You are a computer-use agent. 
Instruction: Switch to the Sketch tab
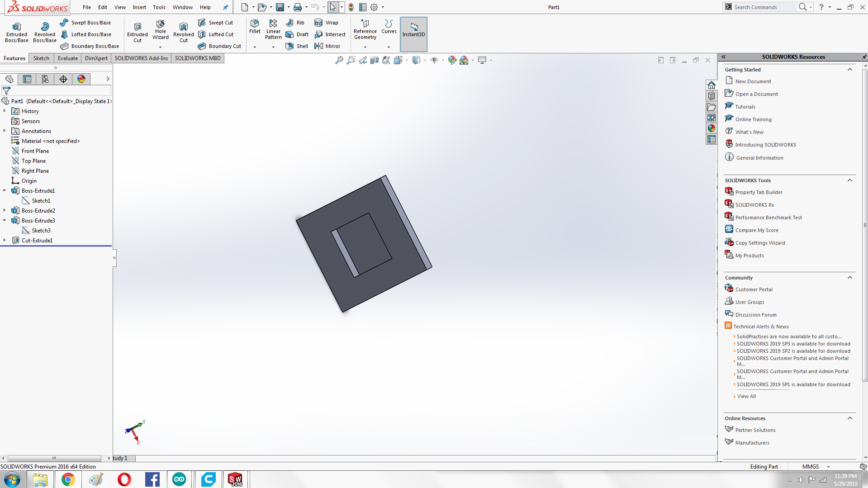click(41, 58)
